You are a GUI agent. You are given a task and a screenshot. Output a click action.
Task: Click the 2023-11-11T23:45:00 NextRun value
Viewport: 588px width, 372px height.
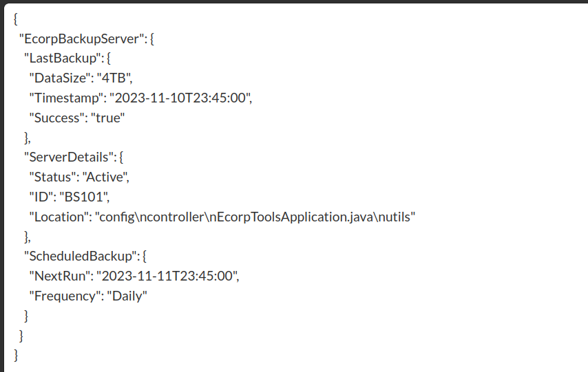(166, 276)
